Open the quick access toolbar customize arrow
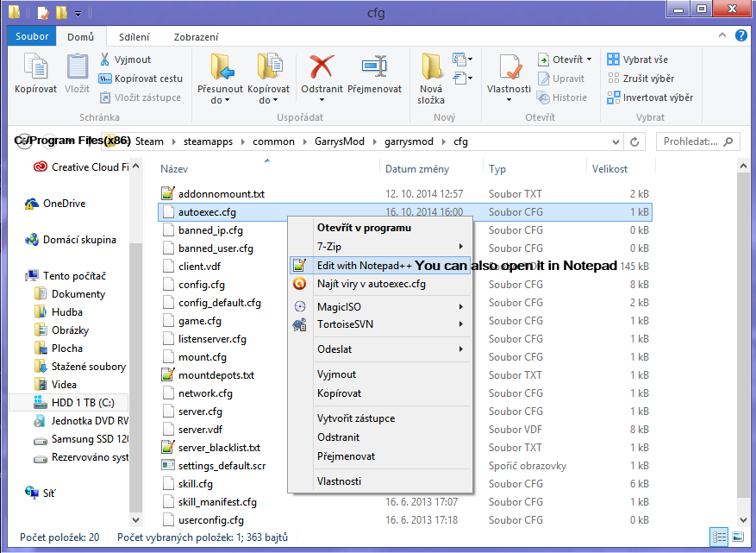The image size is (756, 553). tap(78, 14)
